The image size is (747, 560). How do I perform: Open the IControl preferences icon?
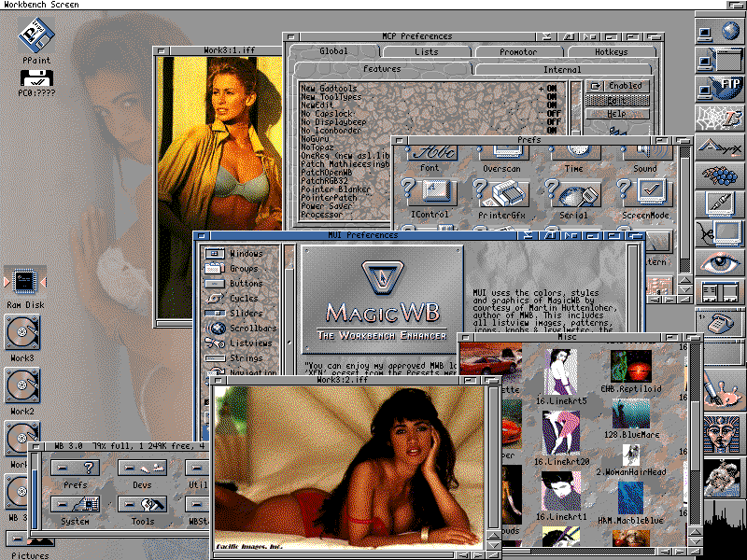pyautogui.click(x=430, y=192)
